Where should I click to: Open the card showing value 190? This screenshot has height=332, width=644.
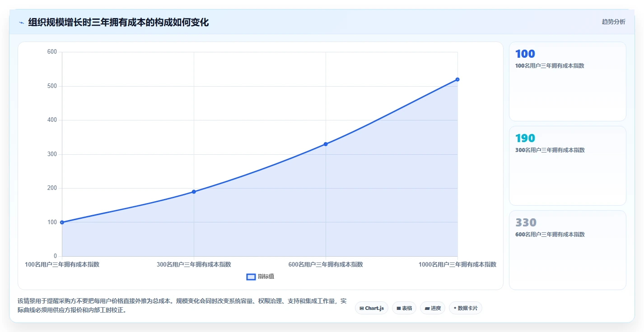point(568,166)
